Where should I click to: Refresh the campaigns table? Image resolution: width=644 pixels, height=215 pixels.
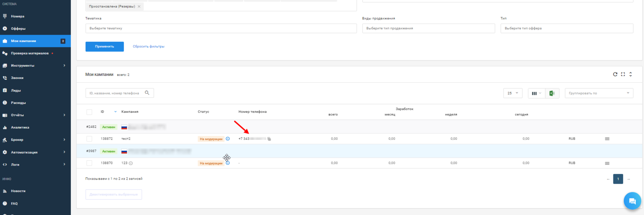pos(615,74)
